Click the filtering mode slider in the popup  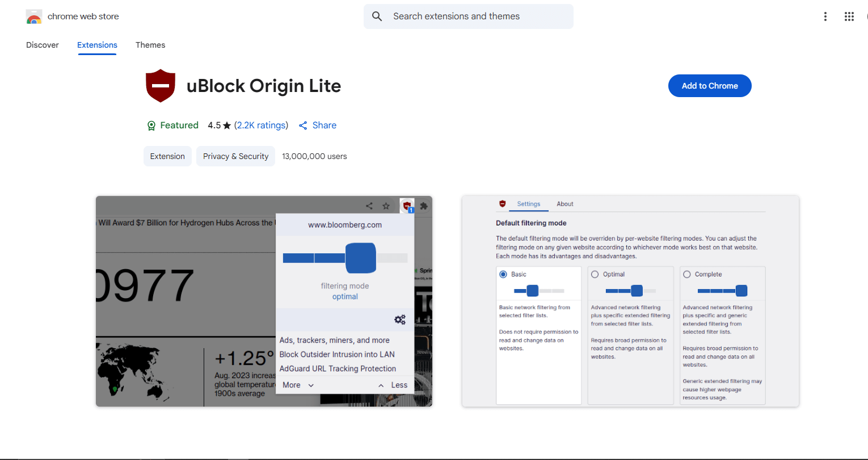click(361, 258)
